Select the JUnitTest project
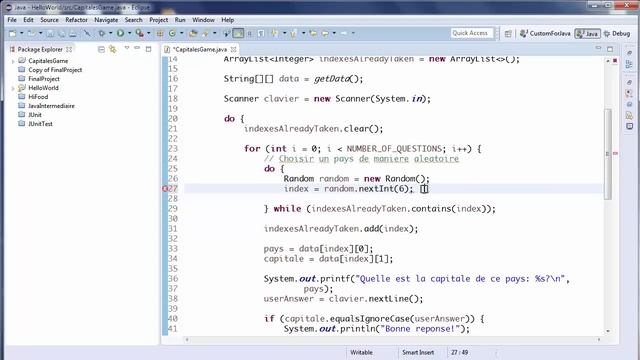The width and height of the screenshot is (640, 360). tap(40, 124)
